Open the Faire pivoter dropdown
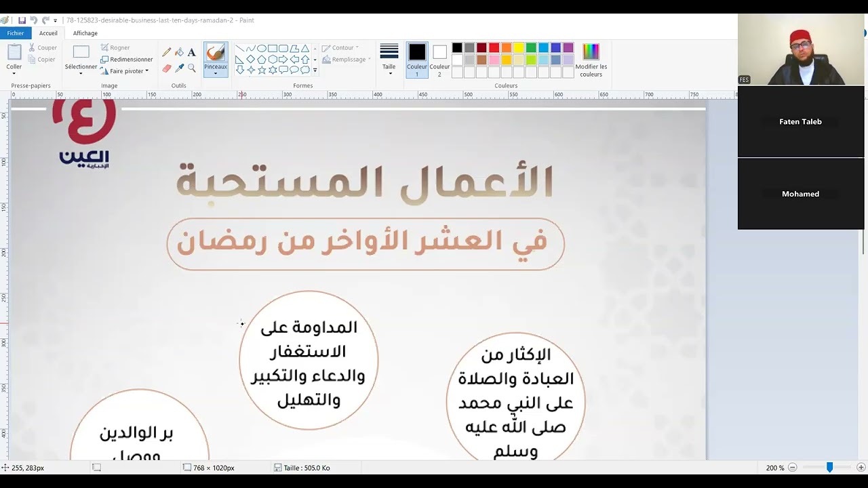This screenshot has height=488, width=868. point(125,70)
